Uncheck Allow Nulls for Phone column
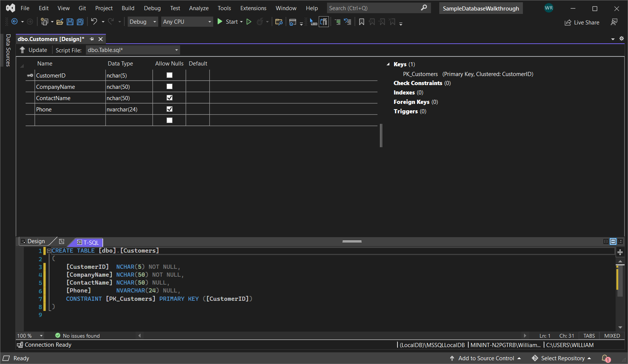628x364 pixels. (x=170, y=109)
